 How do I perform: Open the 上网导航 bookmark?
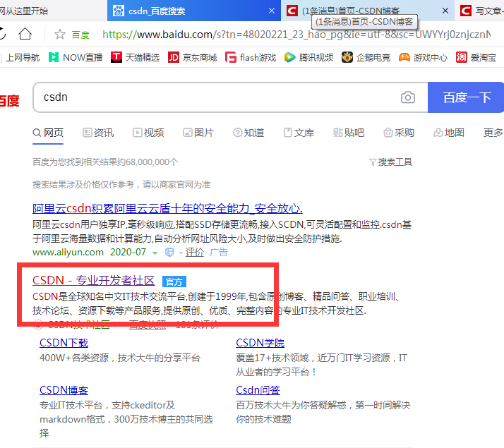click(20, 57)
